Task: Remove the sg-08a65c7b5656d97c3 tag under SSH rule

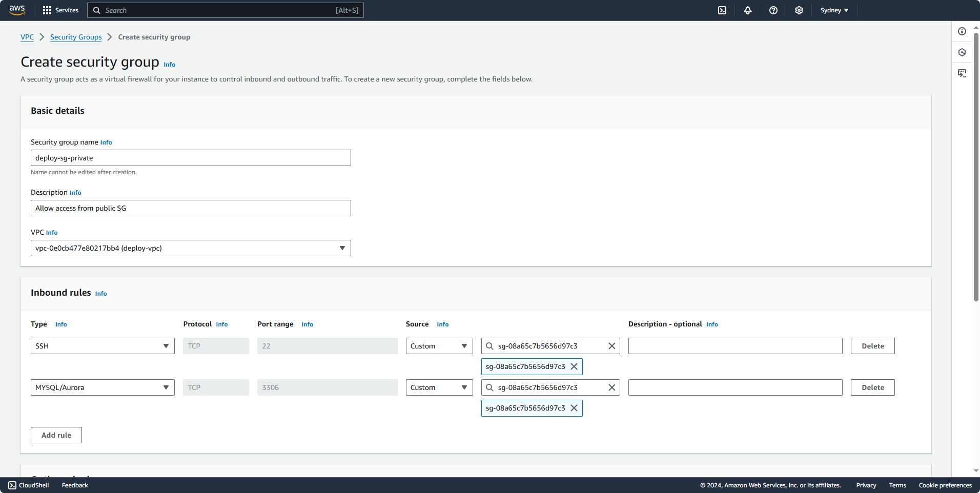Action: pos(574,366)
